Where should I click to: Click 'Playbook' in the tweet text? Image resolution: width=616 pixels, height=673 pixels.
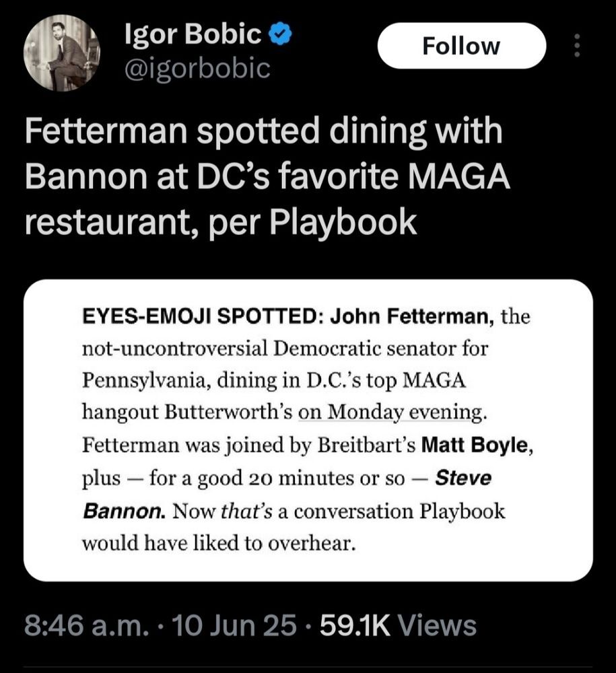[x=343, y=223]
